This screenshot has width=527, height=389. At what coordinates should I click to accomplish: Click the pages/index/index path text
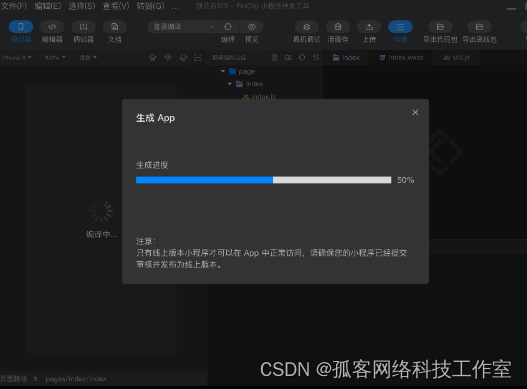[x=76, y=379]
